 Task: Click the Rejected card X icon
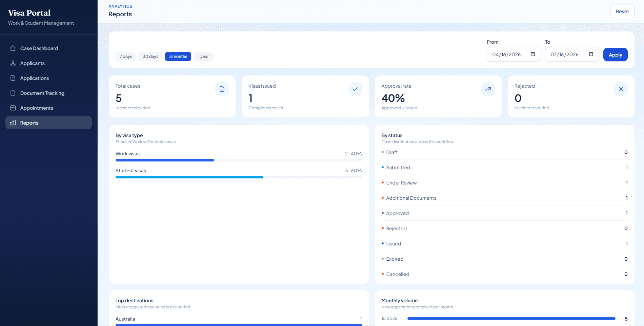pyautogui.click(x=621, y=89)
